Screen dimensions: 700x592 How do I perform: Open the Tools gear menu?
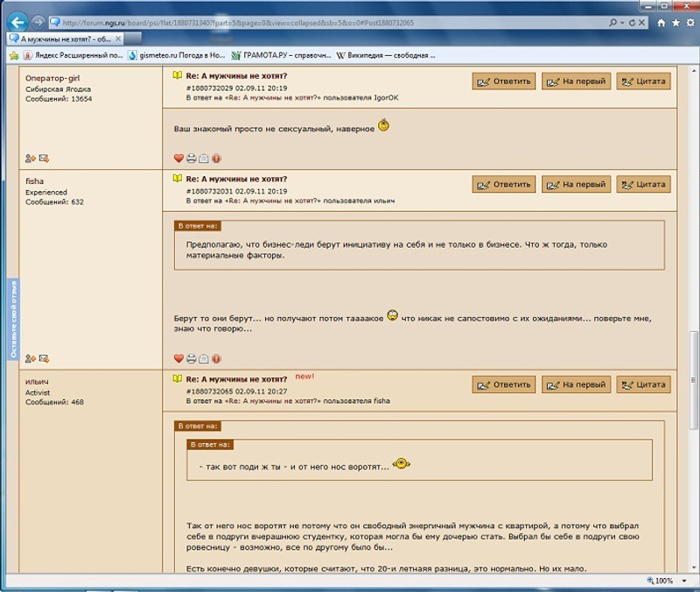click(690, 23)
